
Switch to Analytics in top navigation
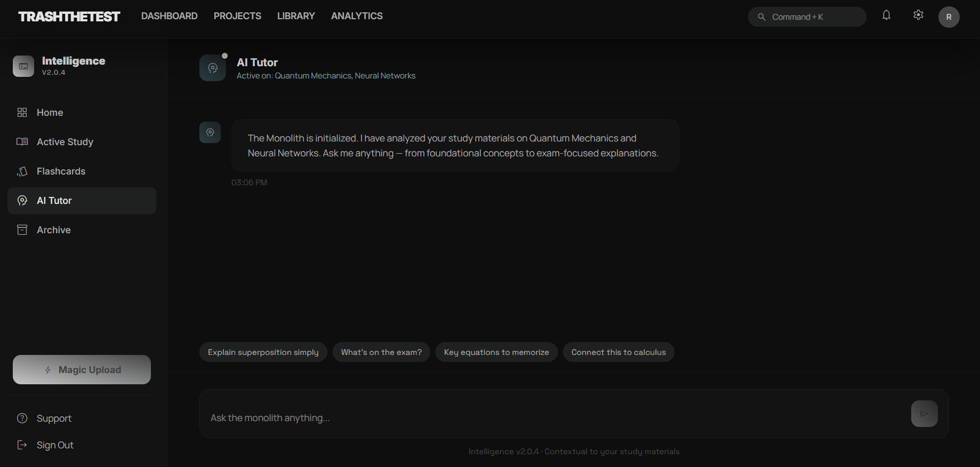pos(357,16)
